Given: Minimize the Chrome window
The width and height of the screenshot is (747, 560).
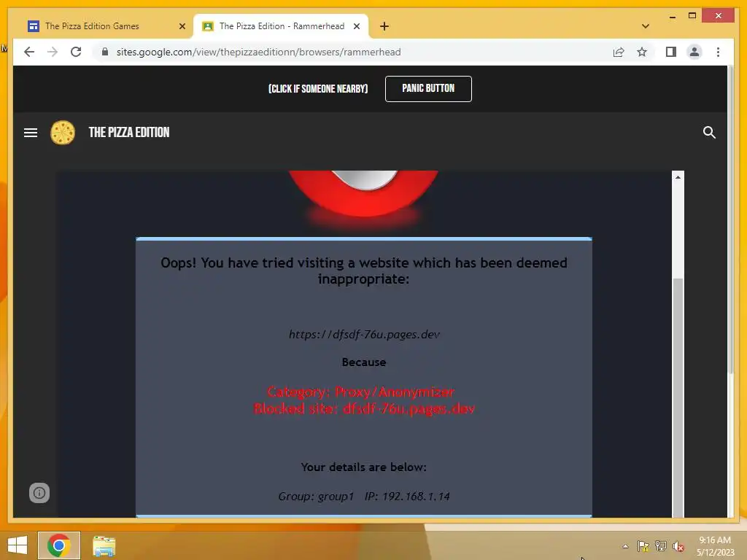Looking at the screenshot, I should click(672, 16).
